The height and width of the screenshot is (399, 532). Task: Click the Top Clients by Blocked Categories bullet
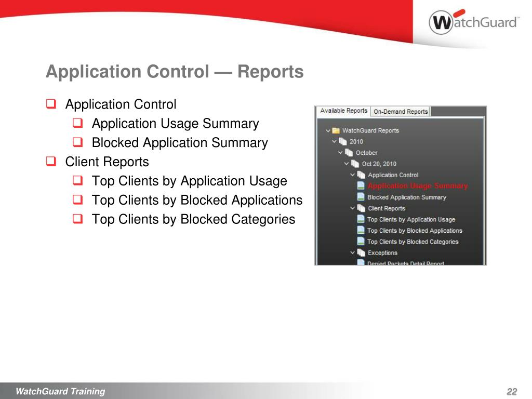pyautogui.click(x=193, y=220)
